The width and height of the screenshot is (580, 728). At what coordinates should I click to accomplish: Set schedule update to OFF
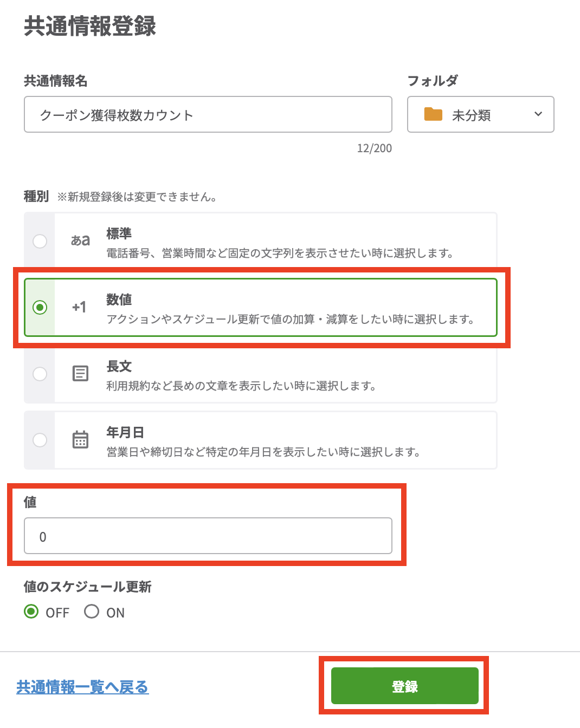coord(31,612)
